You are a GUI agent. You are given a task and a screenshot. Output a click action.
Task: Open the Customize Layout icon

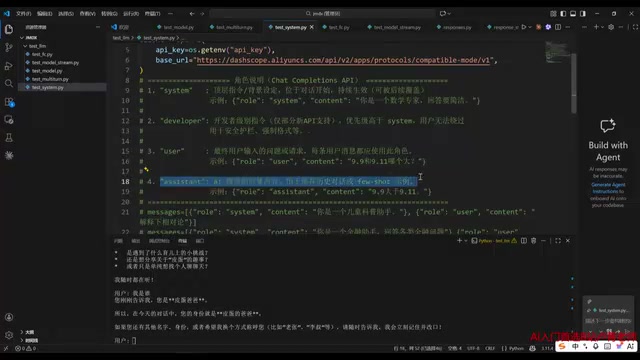(553, 13)
